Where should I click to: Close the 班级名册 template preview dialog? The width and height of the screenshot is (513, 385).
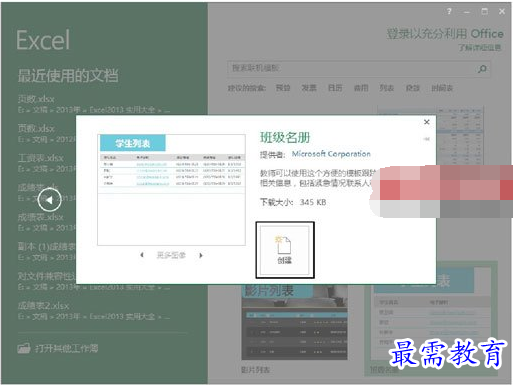[x=426, y=122]
